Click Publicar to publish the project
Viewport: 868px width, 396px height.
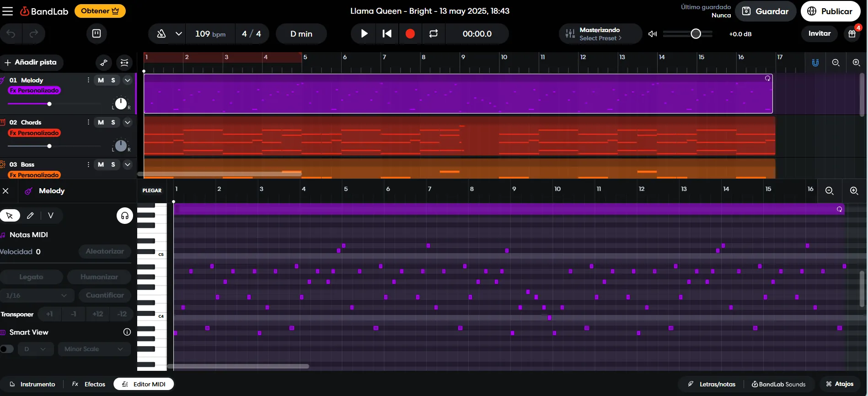830,11
